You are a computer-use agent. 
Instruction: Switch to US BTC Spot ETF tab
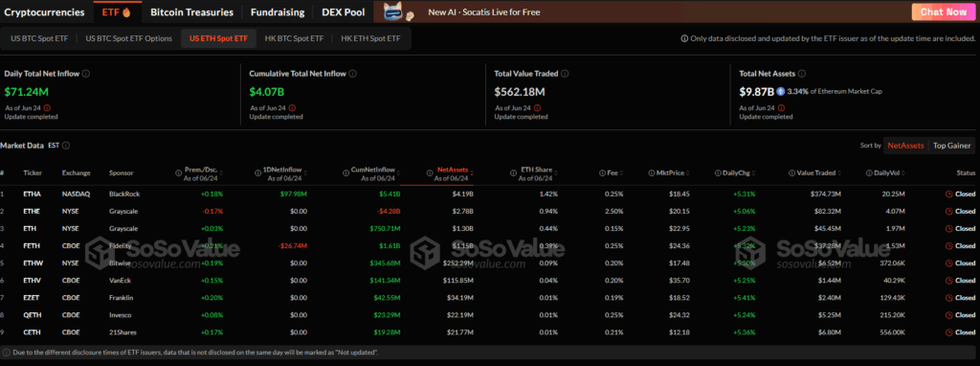point(38,38)
